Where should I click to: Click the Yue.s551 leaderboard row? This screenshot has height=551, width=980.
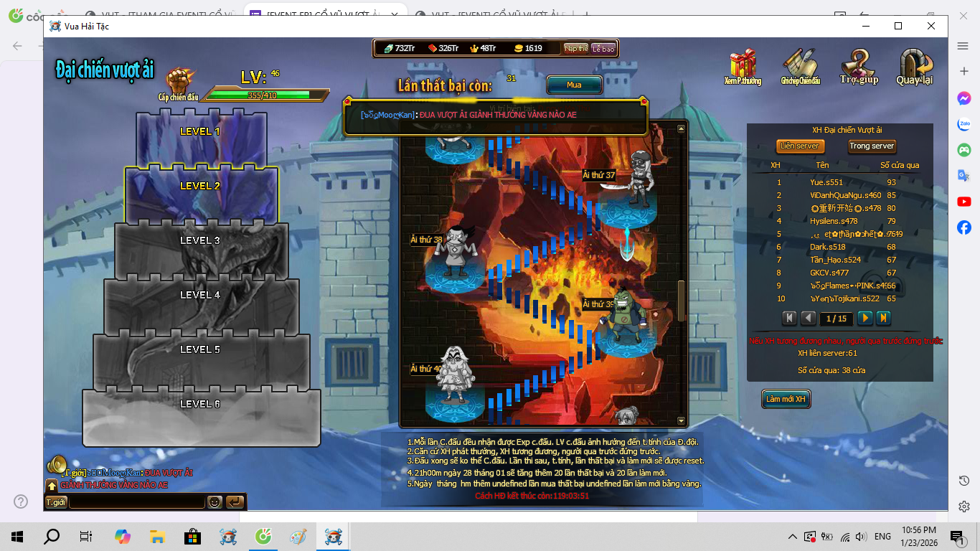[839, 182]
